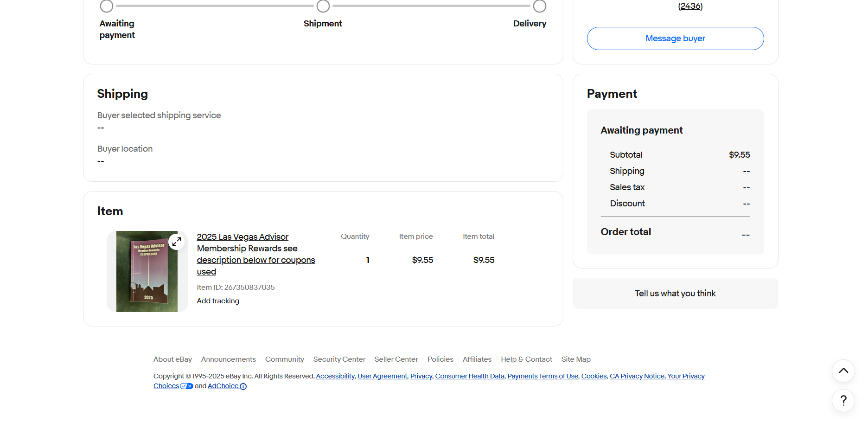
Task: Click the Order total label
Action: click(625, 232)
